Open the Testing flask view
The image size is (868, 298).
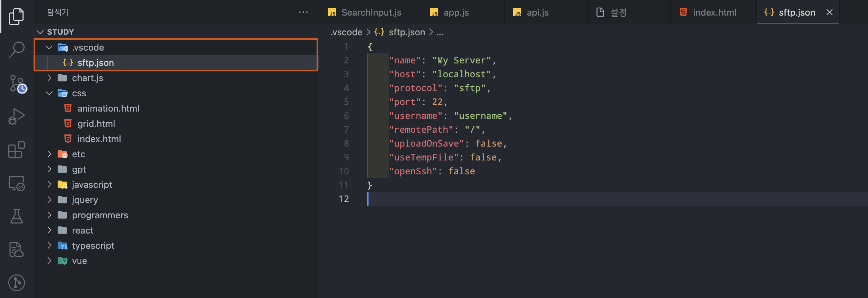(16, 216)
